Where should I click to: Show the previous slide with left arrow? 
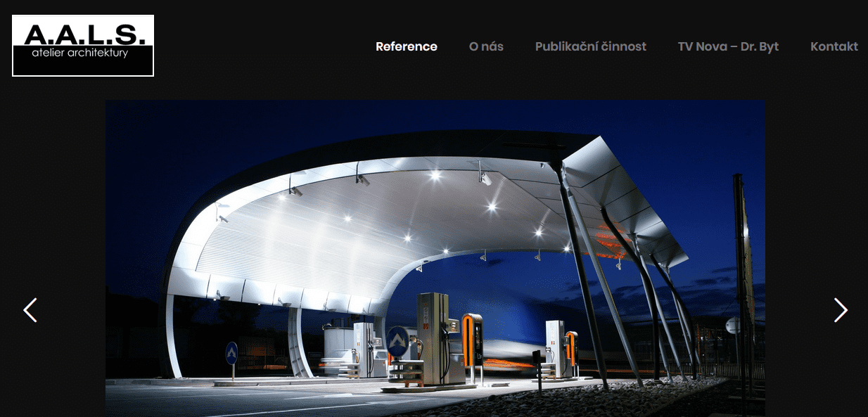click(x=30, y=310)
